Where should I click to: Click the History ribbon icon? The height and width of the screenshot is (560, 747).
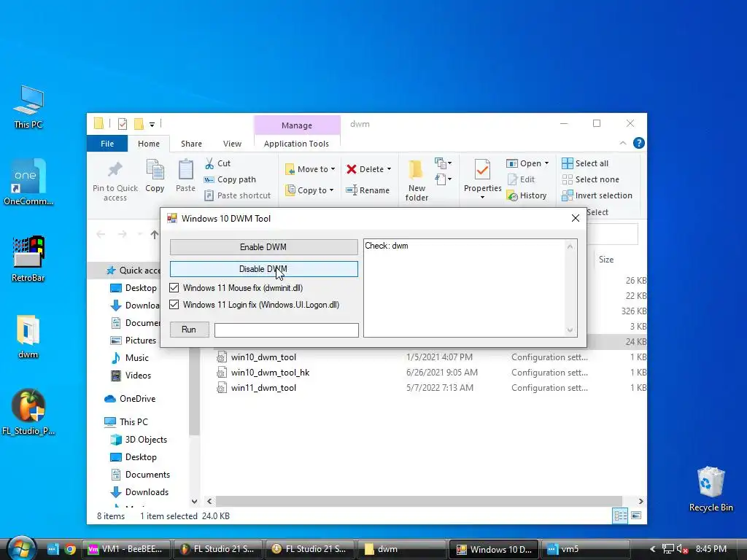point(513,195)
